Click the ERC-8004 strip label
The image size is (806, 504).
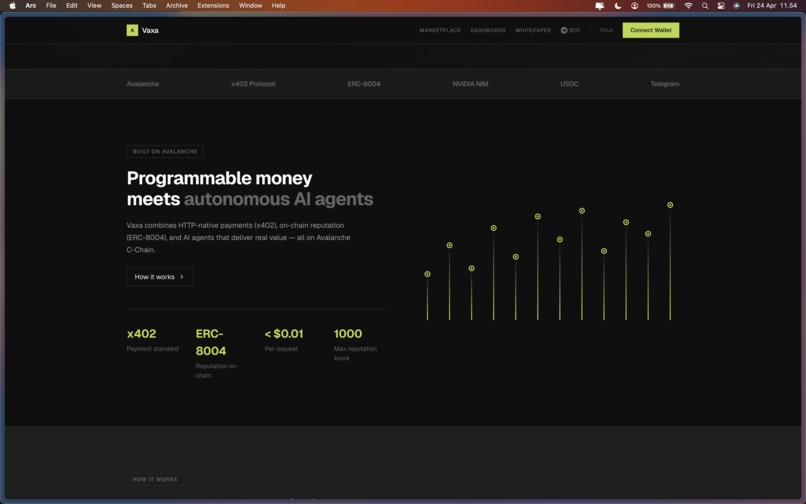[364, 84]
